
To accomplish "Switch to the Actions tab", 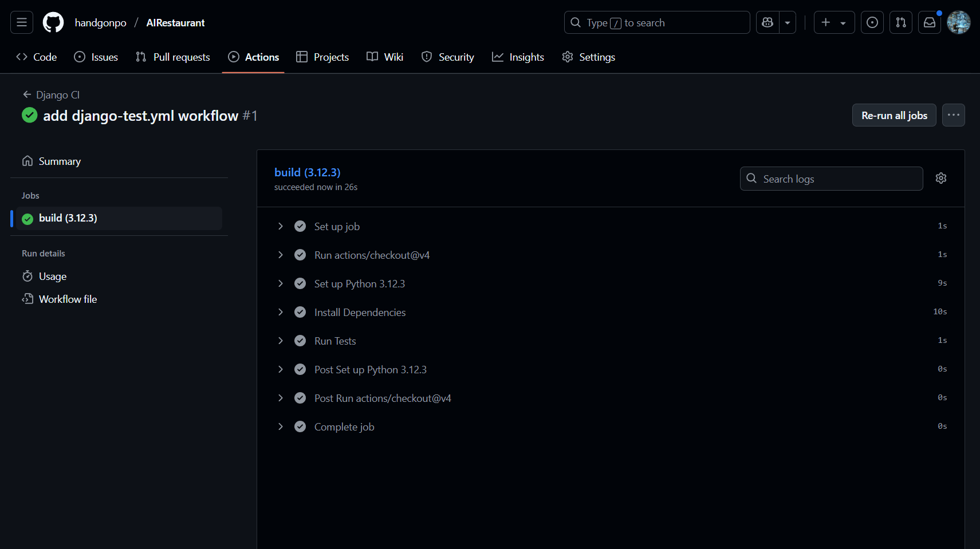I will [x=254, y=57].
